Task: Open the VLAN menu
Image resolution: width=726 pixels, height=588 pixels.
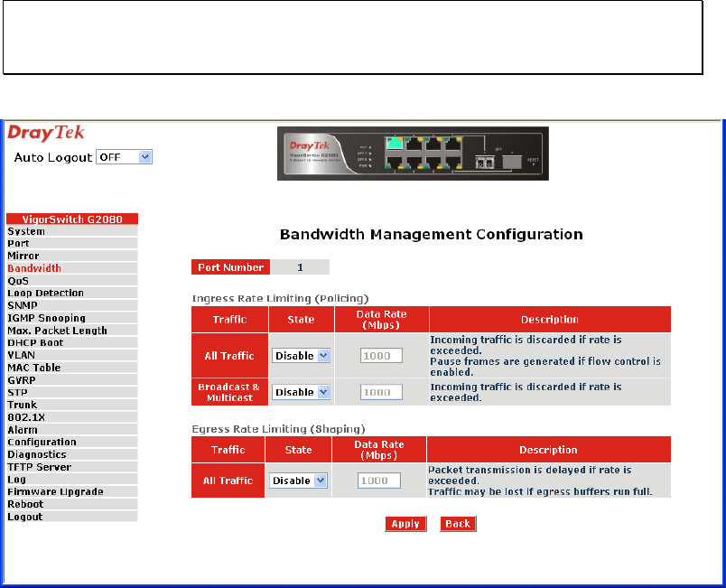Action: tap(71, 355)
